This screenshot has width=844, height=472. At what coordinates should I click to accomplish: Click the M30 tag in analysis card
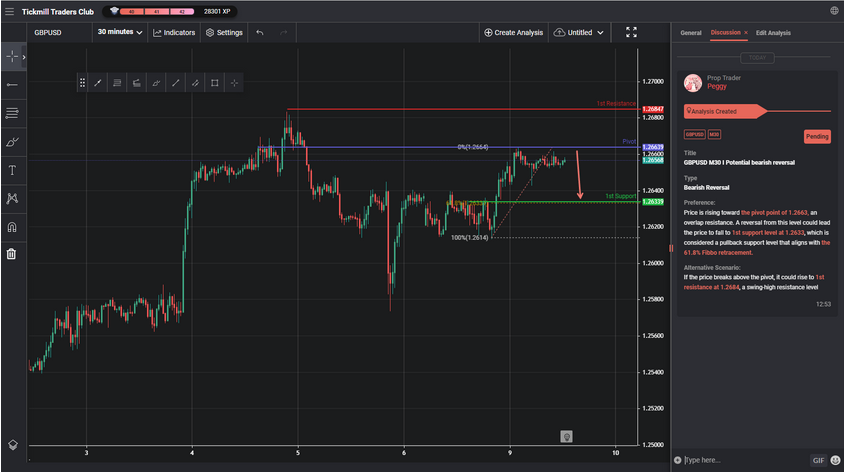714,135
